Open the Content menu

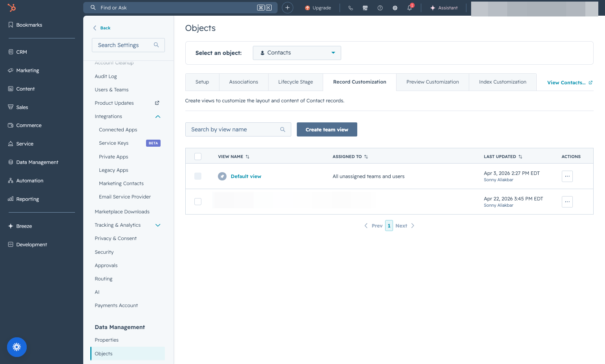(22, 89)
